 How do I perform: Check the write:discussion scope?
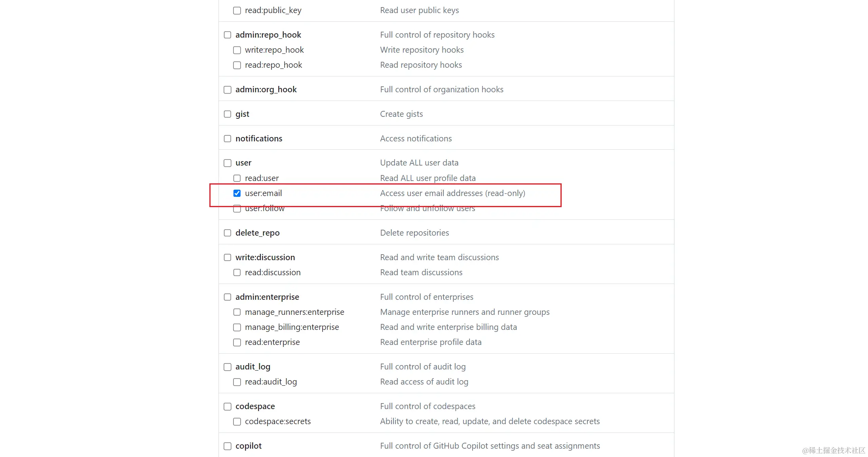228,257
